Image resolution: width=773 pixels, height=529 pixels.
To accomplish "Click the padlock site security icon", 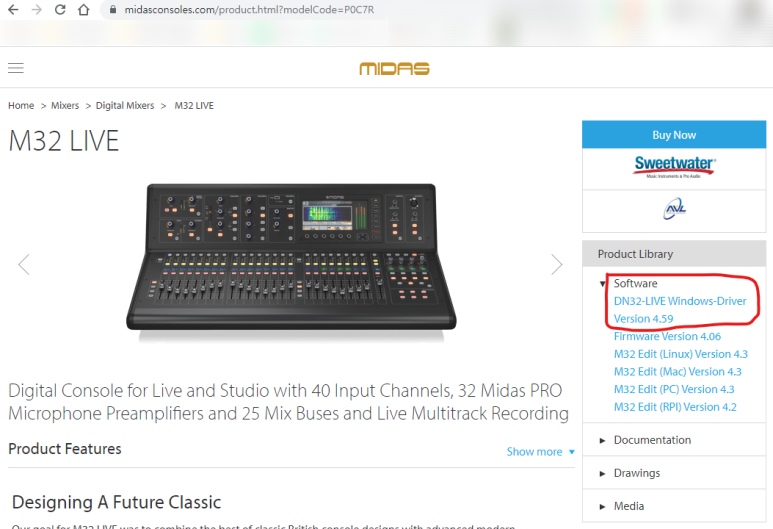I will (x=113, y=9).
